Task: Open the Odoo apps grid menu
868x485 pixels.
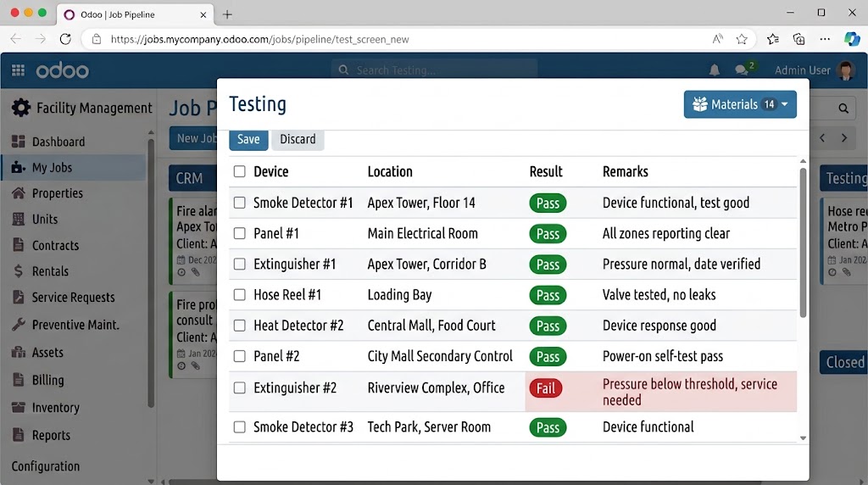Action: pyautogui.click(x=19, y=70)
